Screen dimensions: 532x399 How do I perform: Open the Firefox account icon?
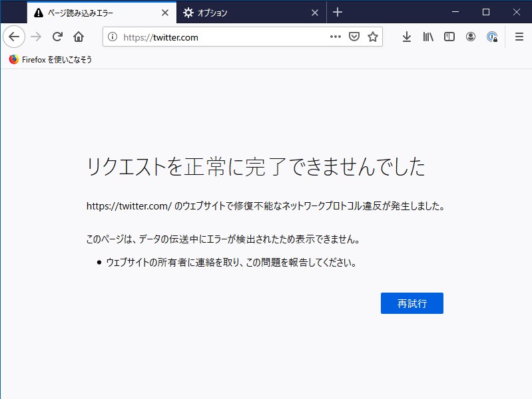pos(471,37)
